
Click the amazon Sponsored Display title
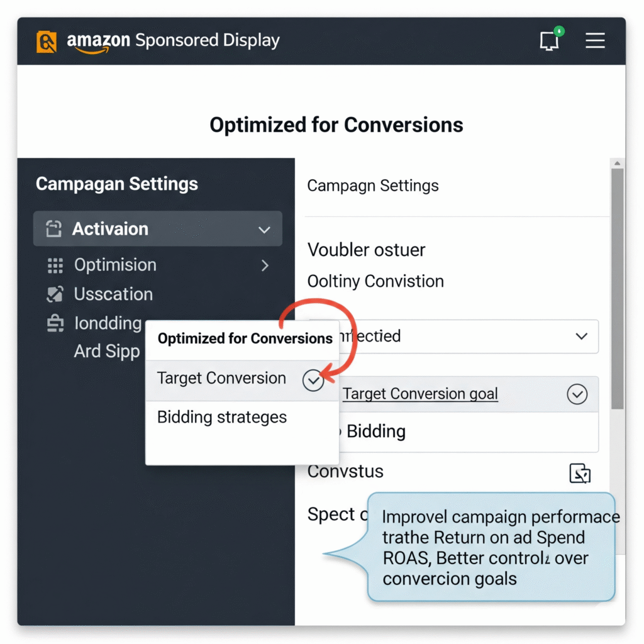click(174, 41)
